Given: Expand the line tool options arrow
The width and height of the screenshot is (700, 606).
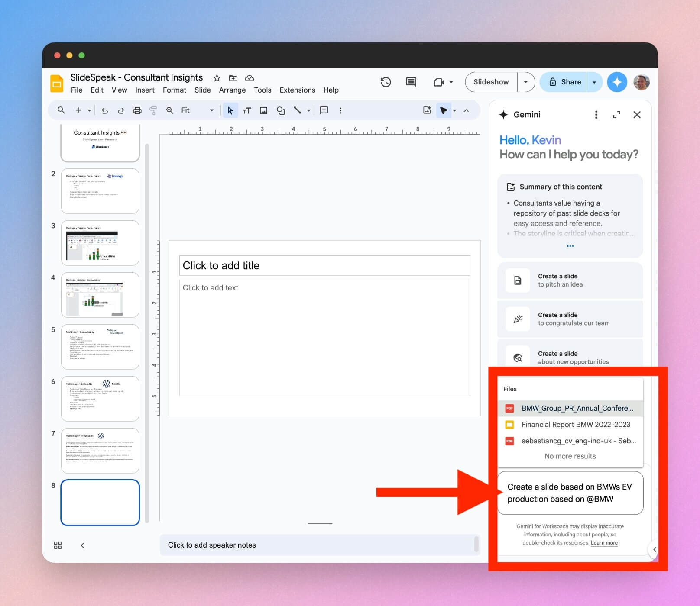Looking at the screenshot, I should click(308, 110).
